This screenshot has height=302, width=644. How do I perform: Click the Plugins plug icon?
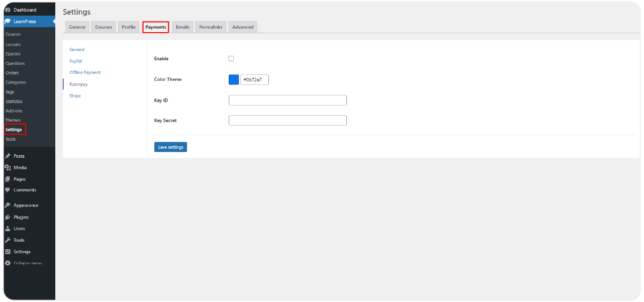coord(8,218)
